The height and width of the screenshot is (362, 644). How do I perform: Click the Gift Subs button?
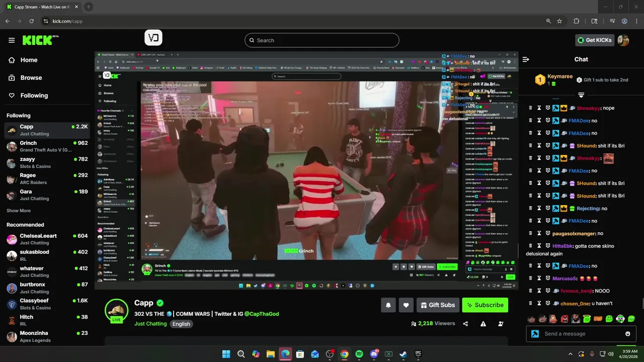pyautogui.click(x=438, y=305)
